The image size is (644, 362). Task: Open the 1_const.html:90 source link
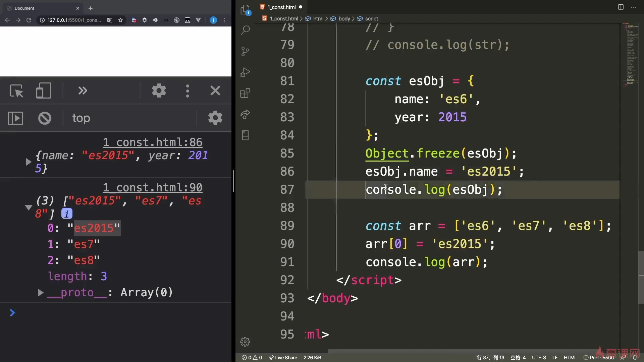point(152,187)
